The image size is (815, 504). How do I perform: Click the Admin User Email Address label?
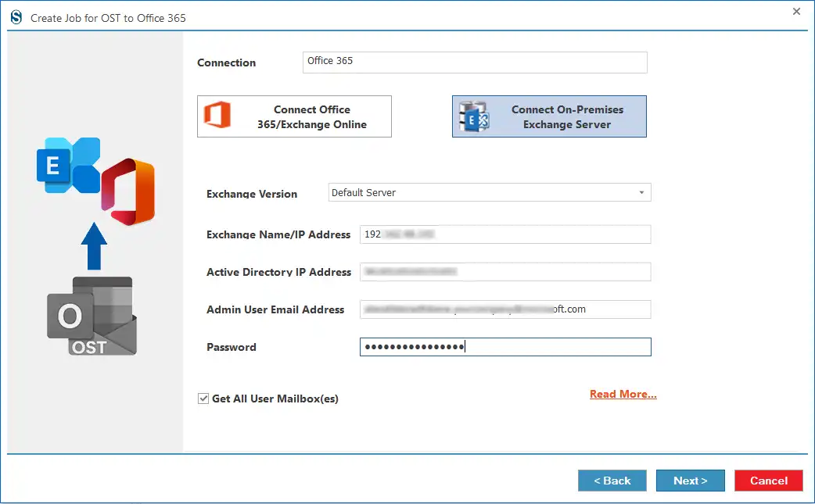coord(275,309)
